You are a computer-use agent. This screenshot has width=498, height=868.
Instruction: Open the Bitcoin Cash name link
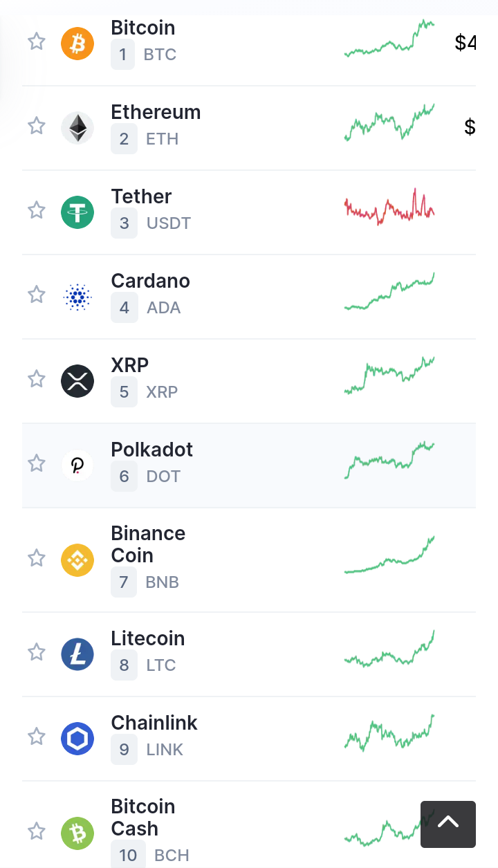click(143, 818)
